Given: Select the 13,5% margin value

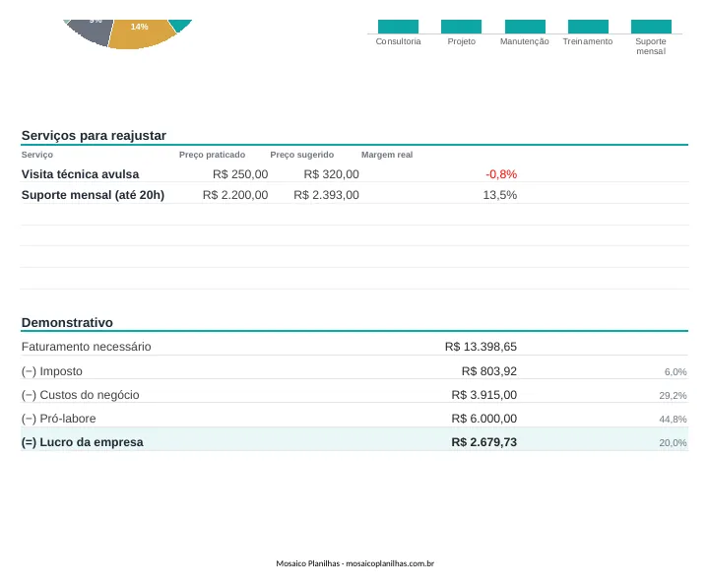Looking at the screenshot, I should click(500, 195).
